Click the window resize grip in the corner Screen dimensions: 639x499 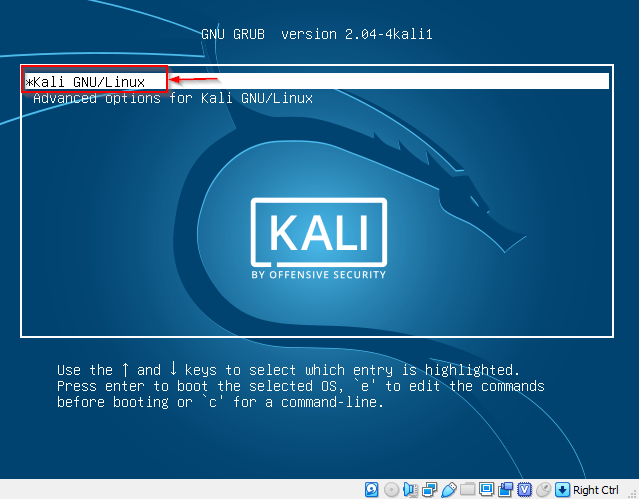tap(634, 494)
